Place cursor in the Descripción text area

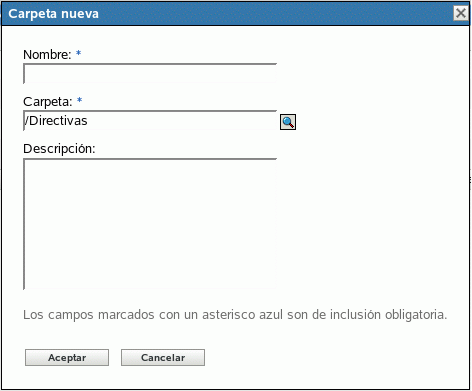[x=150, y=224]
